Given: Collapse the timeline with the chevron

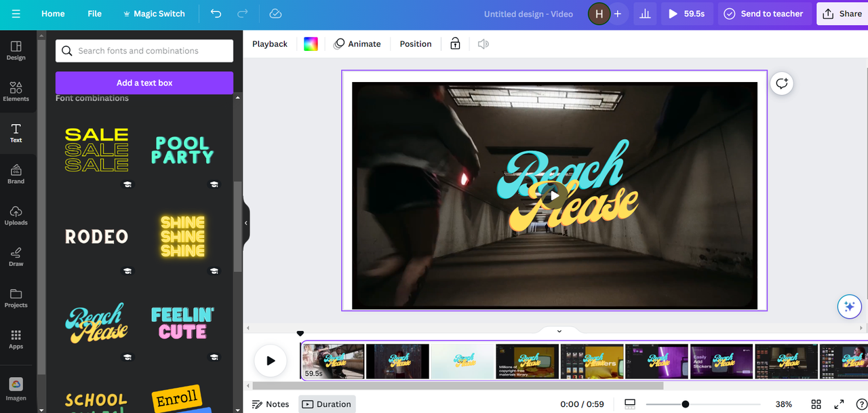Looking at the screenshot, I should pos(559,332).
